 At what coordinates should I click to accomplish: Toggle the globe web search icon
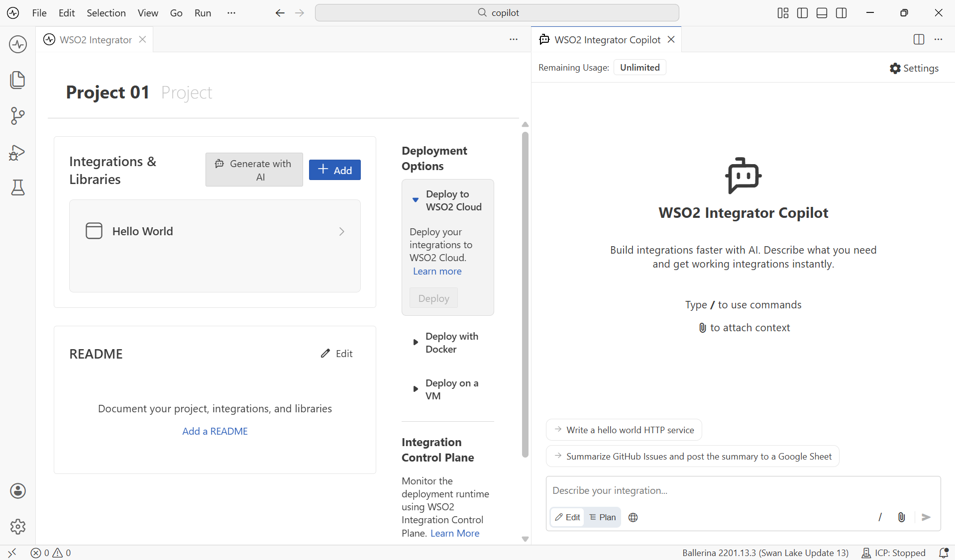point(633,517)
